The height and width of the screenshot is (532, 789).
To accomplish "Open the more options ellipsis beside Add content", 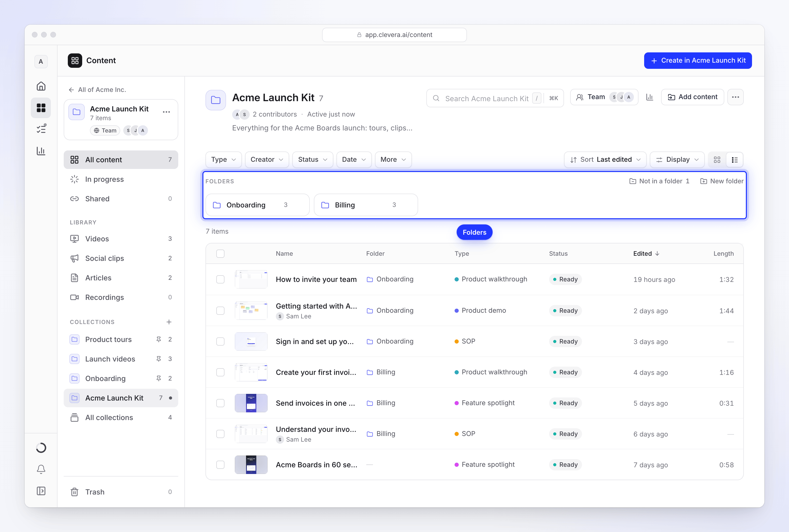I will (x=735, y=97).
